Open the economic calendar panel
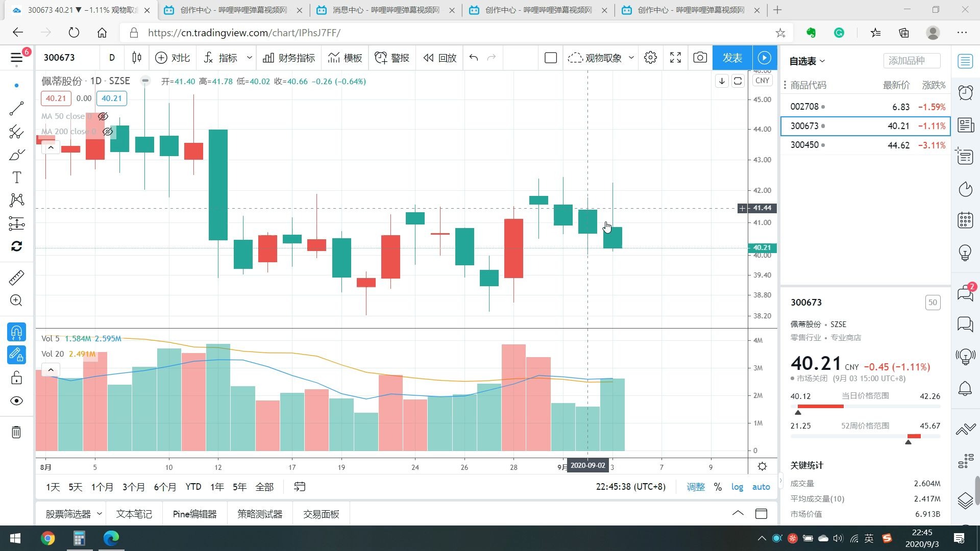 pyautogui.click(x=965, y=220)
